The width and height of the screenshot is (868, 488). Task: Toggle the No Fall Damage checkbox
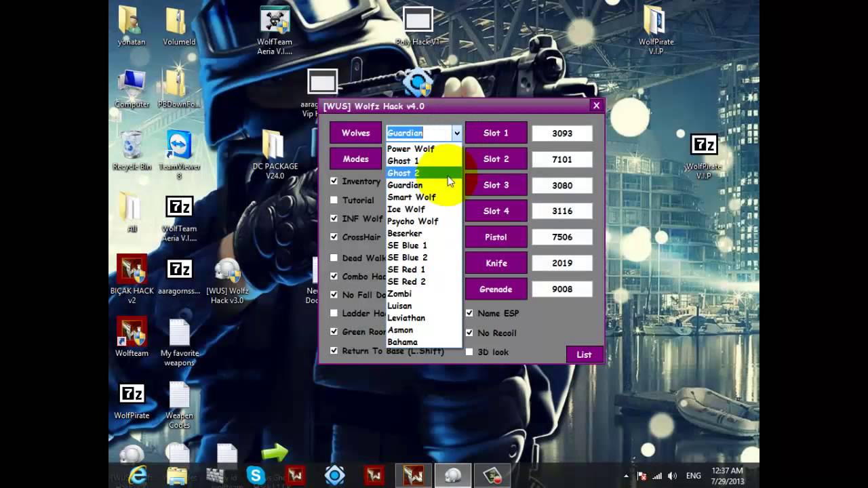tap(334, 295)
